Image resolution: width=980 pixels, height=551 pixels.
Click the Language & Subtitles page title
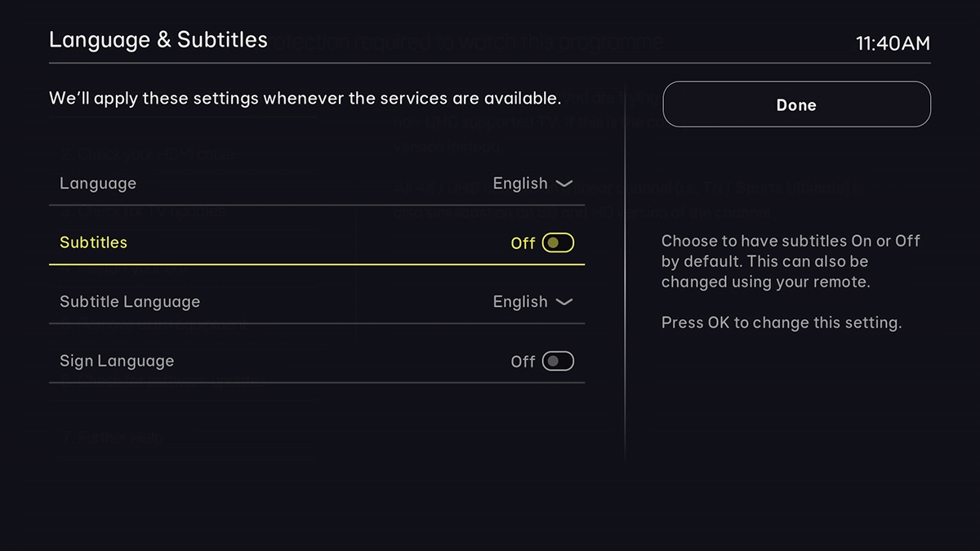[x=158, y=40]
